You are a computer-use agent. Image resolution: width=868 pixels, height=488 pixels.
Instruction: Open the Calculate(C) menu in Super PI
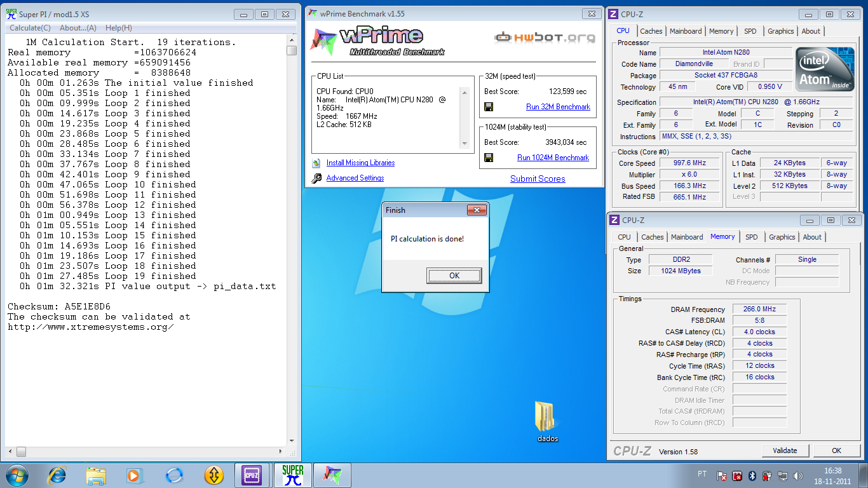pos(30,28)
